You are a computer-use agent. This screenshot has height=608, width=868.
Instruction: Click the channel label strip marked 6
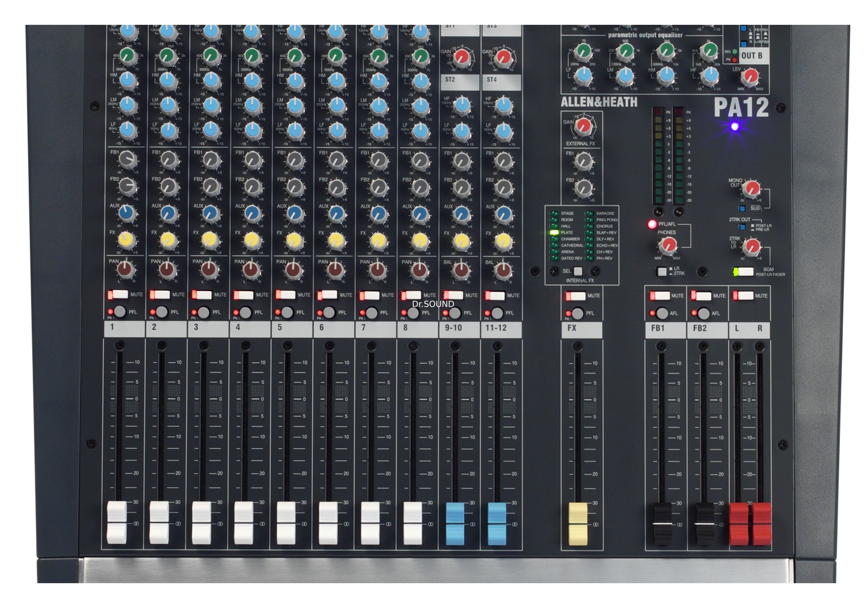tap(334, 329)
